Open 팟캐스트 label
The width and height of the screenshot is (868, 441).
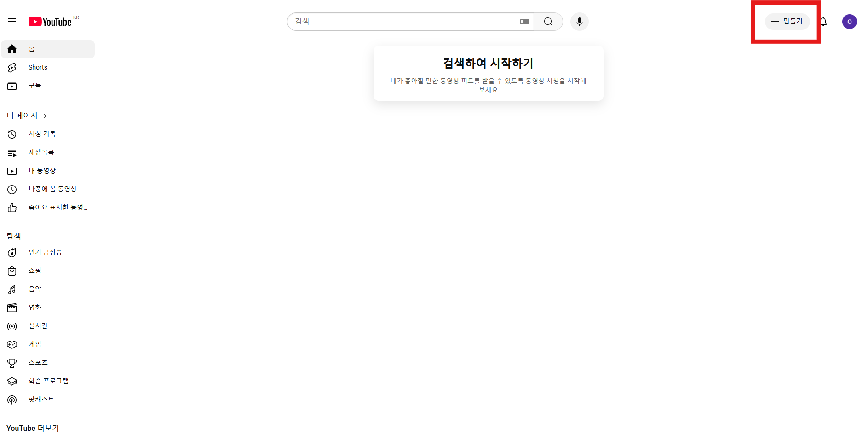[41, 400]
